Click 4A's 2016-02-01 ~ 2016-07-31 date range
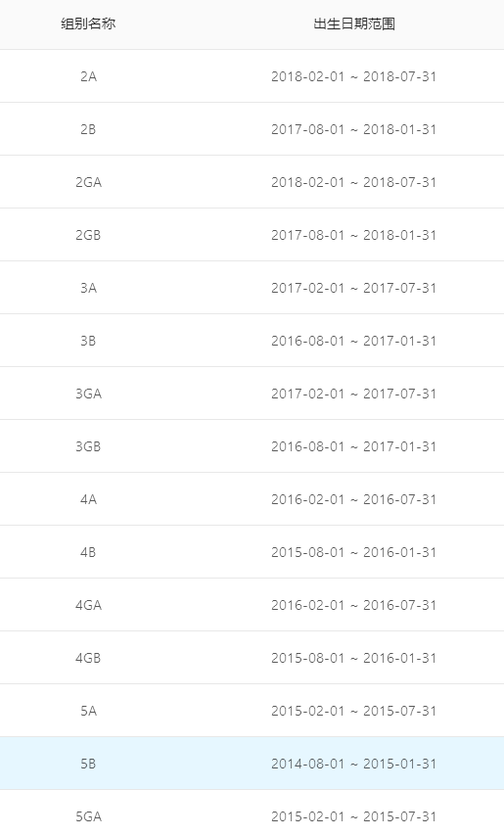This screenshot has height=836, width=504. pos(353,499)
